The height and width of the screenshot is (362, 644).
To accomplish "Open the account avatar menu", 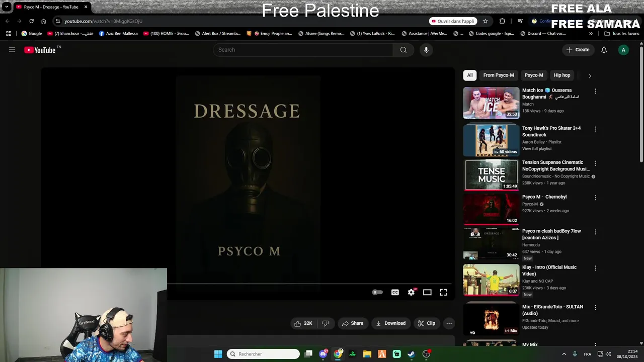I will (x=623, y=50).
